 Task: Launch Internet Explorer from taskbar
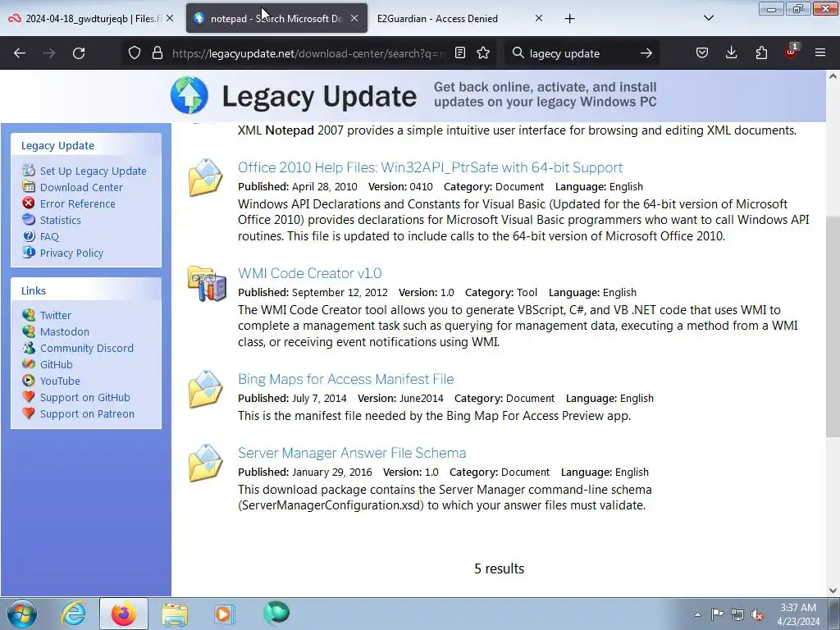[73, 614]
